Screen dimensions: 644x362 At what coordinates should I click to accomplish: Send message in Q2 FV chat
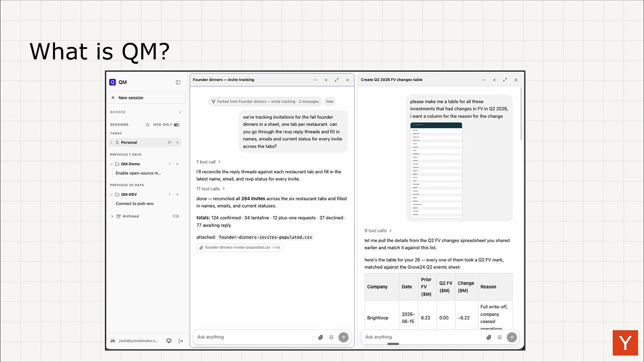[512, 337]
